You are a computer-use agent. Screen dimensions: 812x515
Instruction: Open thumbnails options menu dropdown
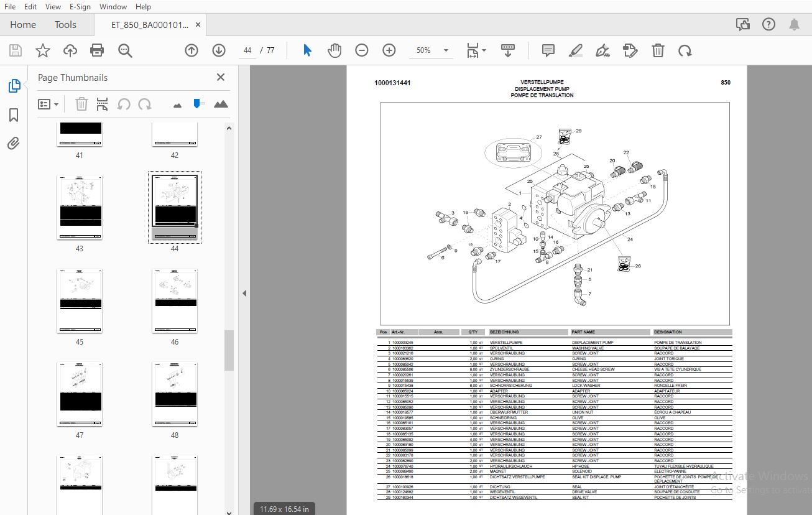48,104
